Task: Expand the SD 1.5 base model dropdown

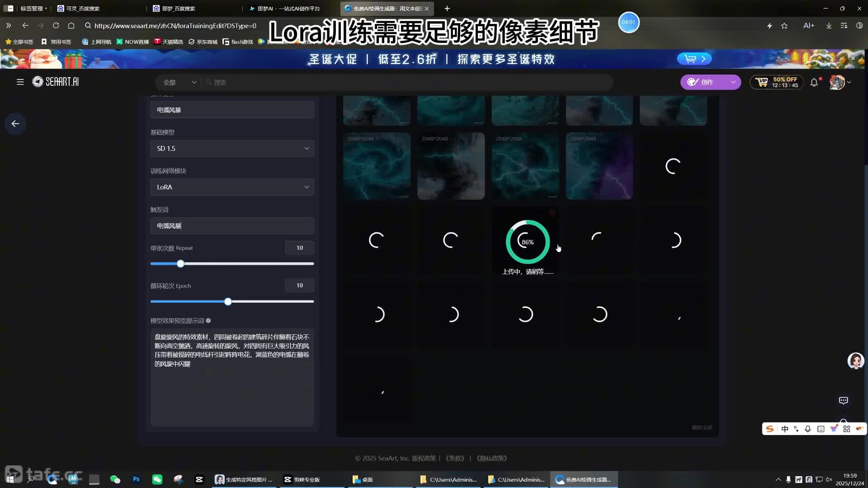Action: pyautogui.click(x=232, y=148)
